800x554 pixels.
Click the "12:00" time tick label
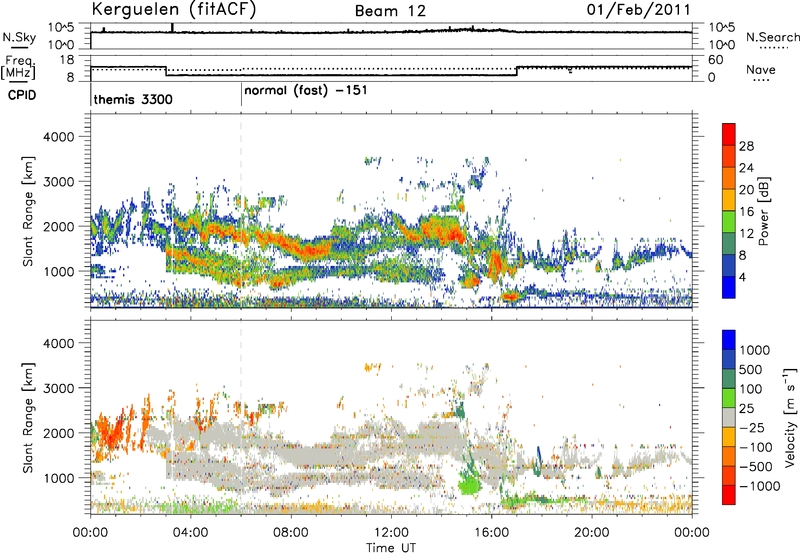391,533
